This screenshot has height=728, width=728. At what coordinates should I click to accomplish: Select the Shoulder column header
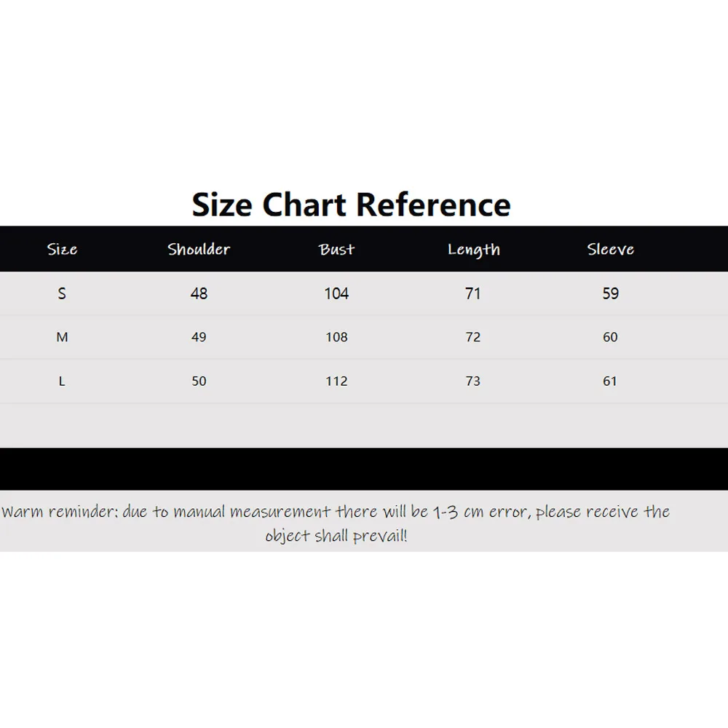tap(199, 249)
